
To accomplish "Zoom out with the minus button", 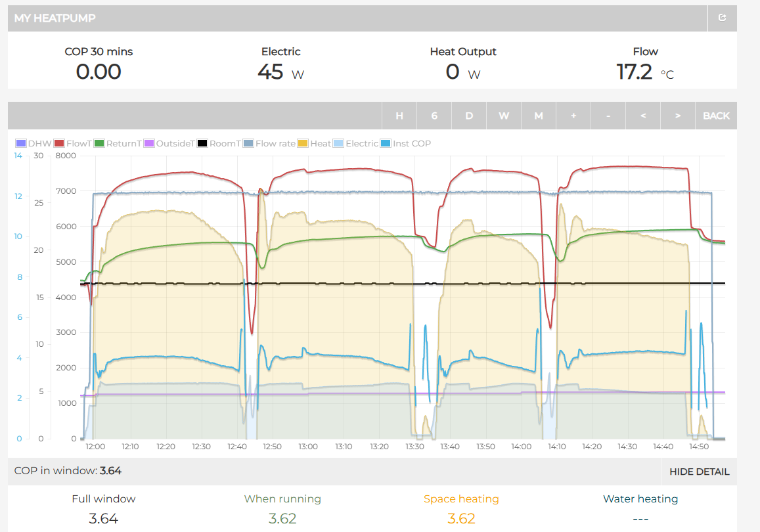I will point(608,116).
